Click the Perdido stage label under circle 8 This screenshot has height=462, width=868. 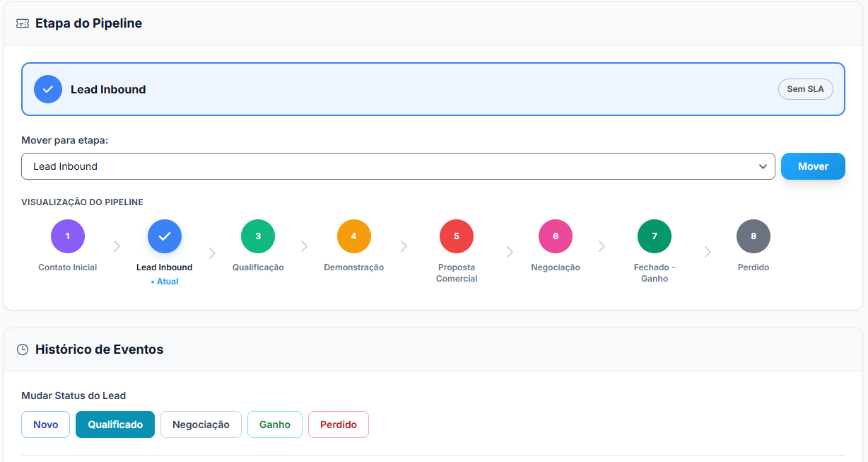(x=753, y=267)
